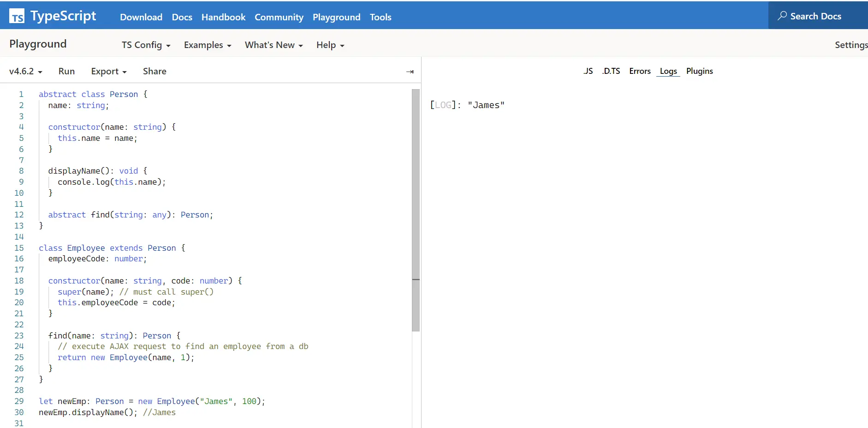Expand the TS Config menu

(146, 45)
